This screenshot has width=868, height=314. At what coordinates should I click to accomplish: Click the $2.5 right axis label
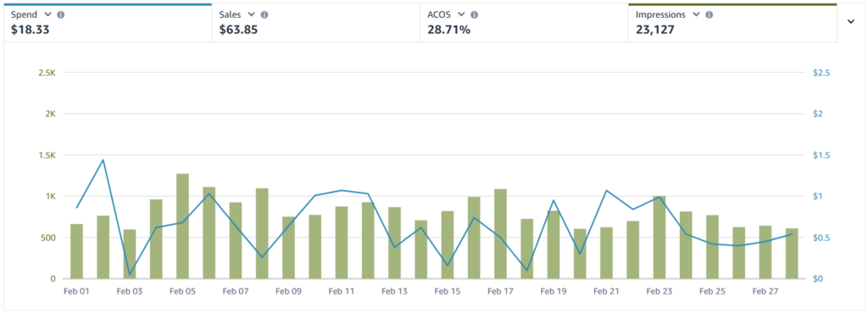tap(821, 73)
